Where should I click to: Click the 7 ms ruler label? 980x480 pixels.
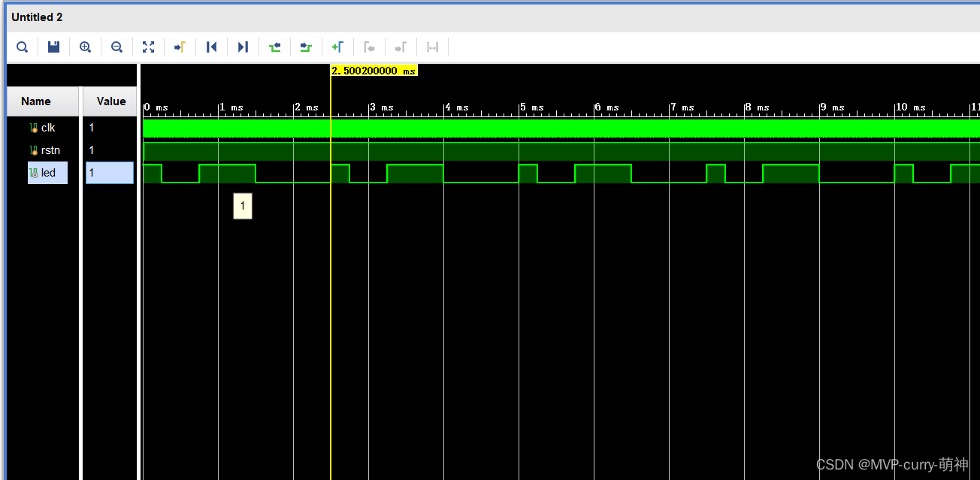point(682,107)
